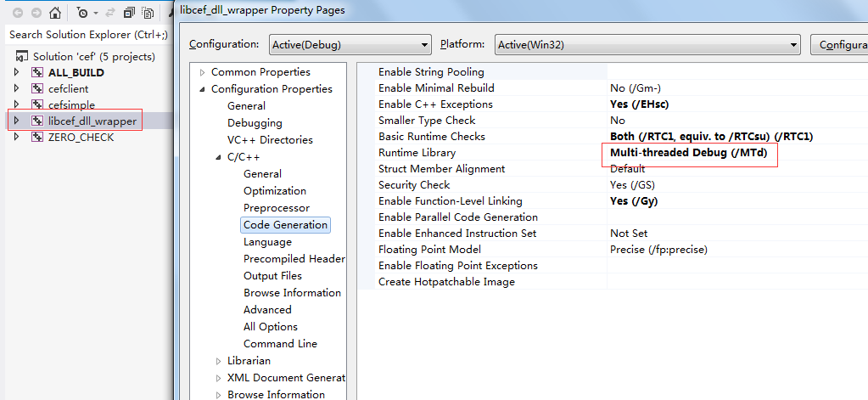The height and width of the screenshot is (400, 868).
Task: Select General under the C/C++ node
Action: (x=262, y=174)
